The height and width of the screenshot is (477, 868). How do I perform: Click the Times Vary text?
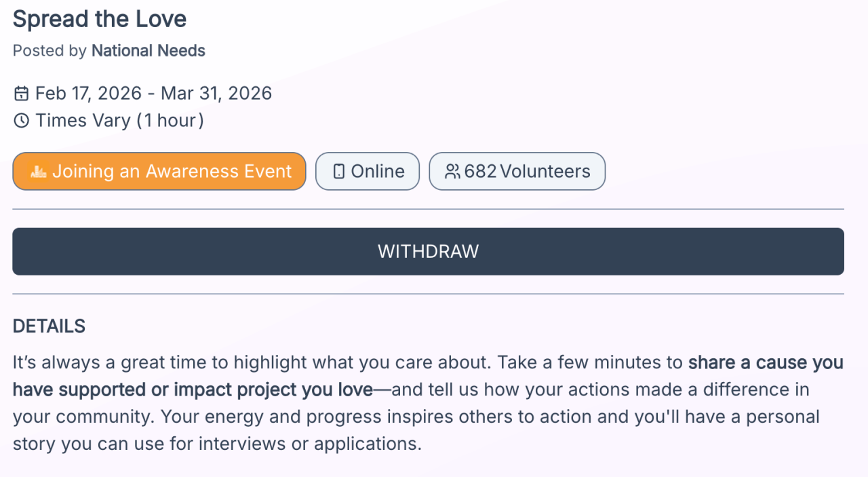coord(83,121)
